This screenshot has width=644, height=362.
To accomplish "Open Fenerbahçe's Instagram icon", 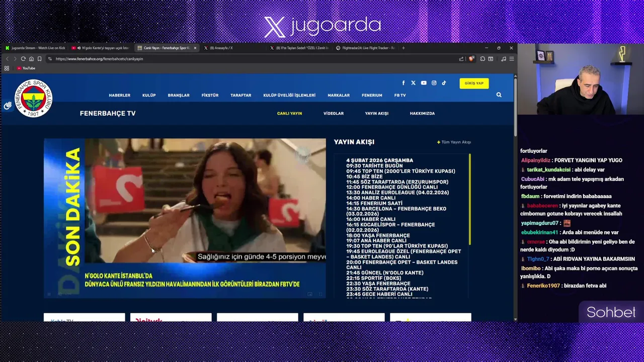I will click(434, 83).
